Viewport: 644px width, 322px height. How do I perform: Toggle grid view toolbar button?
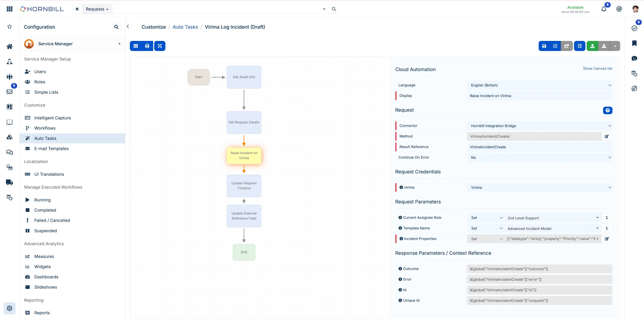(136, 46)
